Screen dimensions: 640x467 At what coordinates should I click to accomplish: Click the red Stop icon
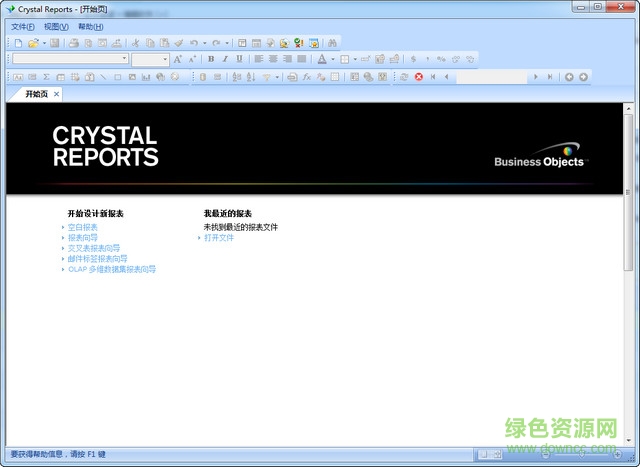click(x=418, y=77)
